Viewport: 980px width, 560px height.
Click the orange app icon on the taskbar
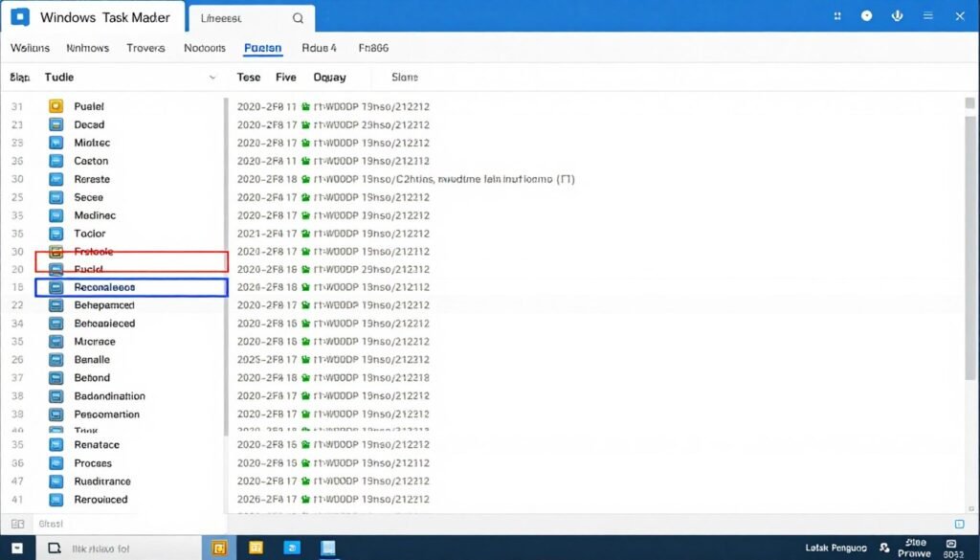219,548
